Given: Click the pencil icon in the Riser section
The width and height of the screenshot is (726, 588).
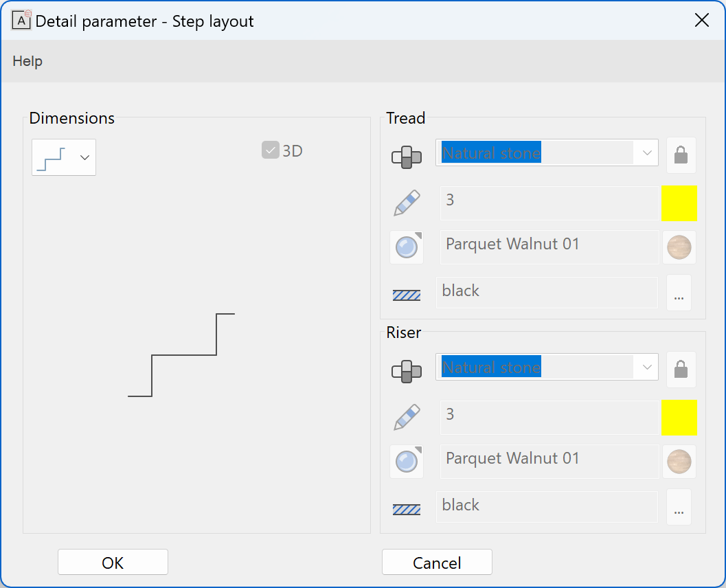Looking at the screenshot, I should coord(408,417).
